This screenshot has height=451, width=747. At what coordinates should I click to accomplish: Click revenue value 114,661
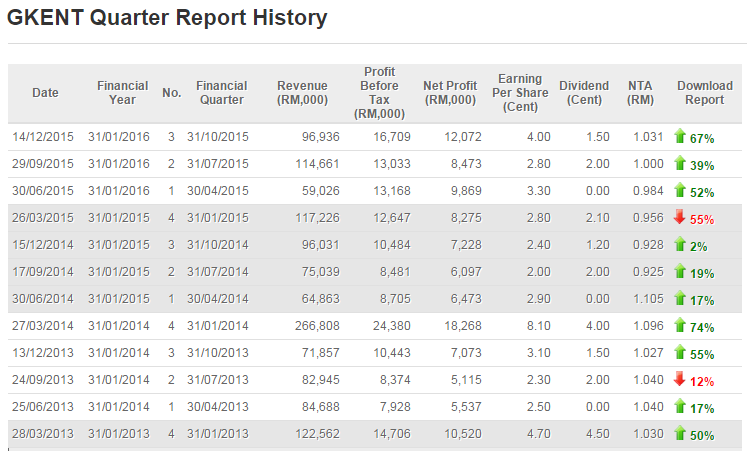(317, 164)
